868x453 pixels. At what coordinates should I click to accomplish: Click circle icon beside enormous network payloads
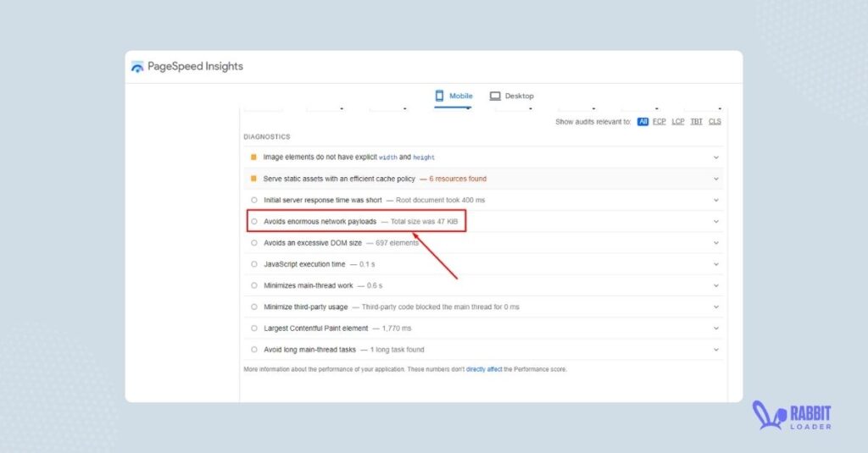pos(254,221)
